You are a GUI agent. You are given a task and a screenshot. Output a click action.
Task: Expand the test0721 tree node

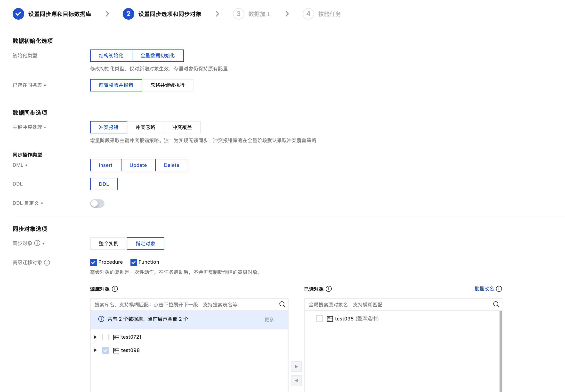[96, 337]
